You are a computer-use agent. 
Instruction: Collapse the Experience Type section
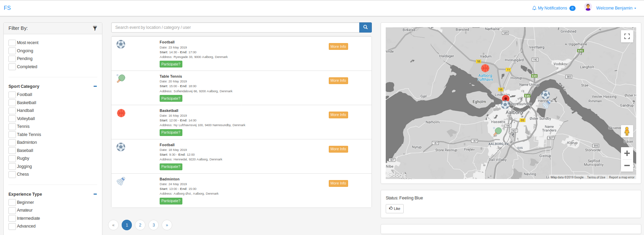[x=95, y=194]
